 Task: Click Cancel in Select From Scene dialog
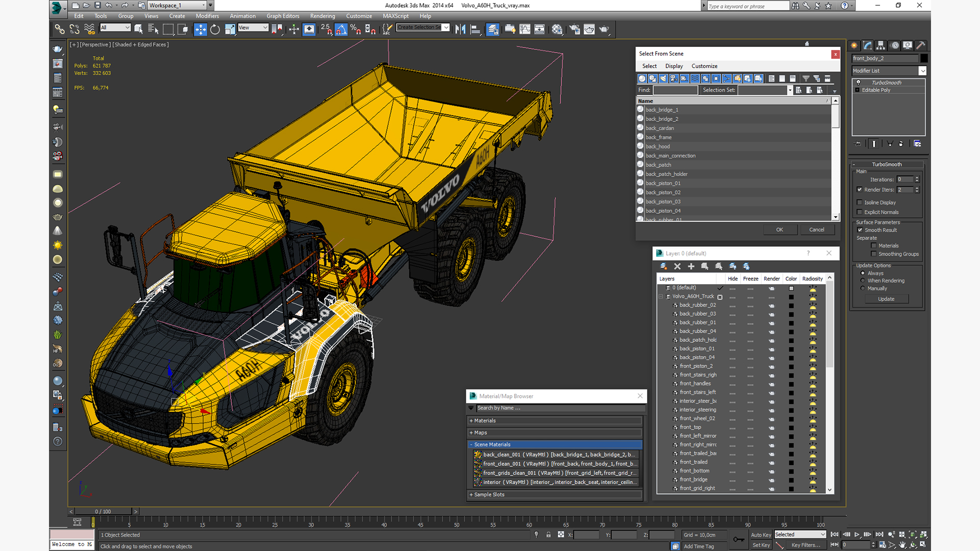point(817,230)
